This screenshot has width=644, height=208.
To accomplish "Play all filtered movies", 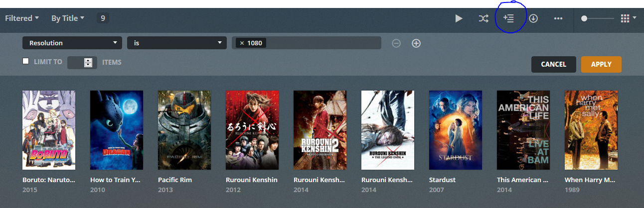I will pyautogui.click(x=459, y=18).
